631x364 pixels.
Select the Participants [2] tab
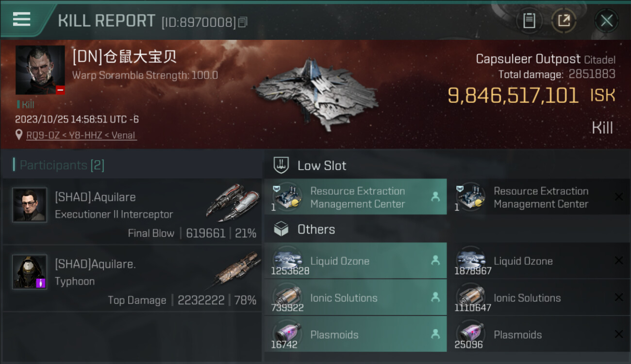(x=59, y=165)
